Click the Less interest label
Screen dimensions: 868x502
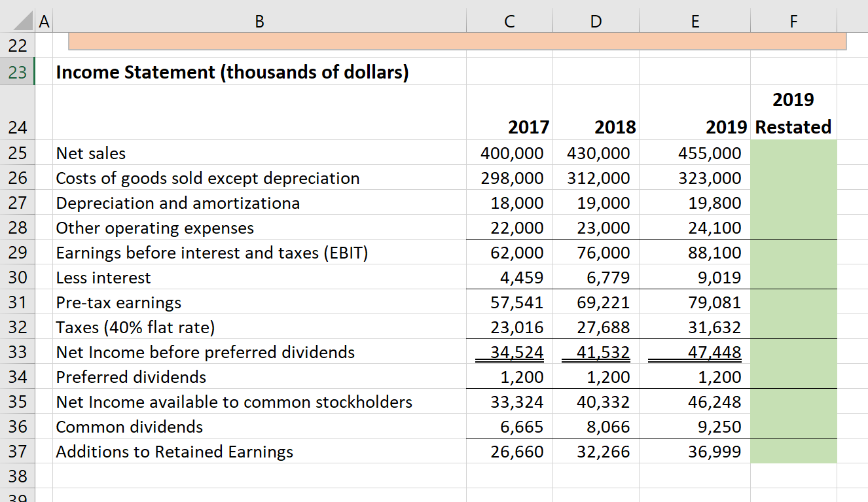click(x=103, y=278)
